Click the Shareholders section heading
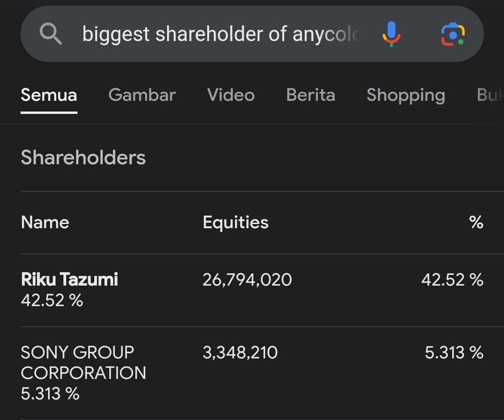 (x=84, y=158)
